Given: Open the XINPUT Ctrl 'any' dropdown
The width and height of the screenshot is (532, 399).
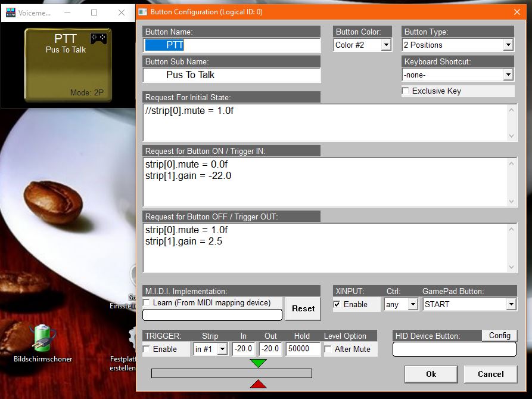Looking at the screenshot, I should coord(413,304).
